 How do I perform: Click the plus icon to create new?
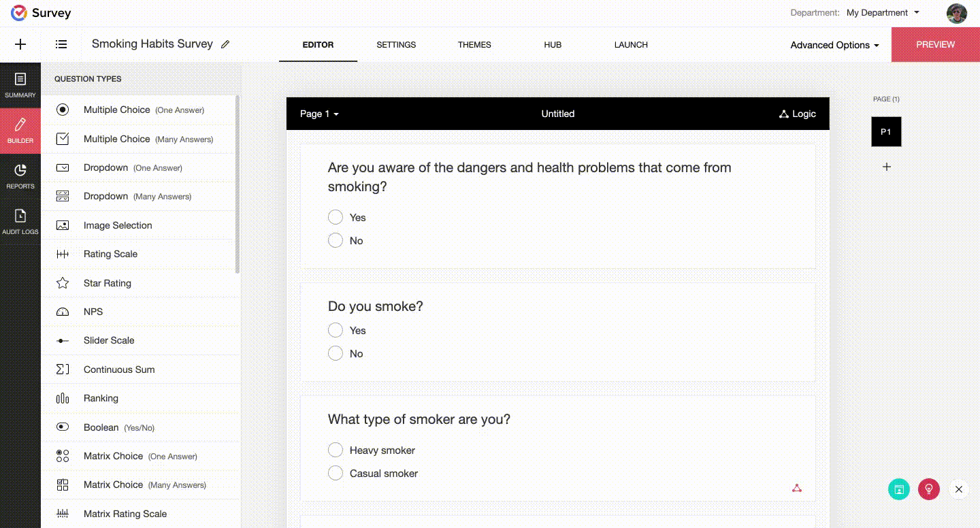click(x=20, y=44)
